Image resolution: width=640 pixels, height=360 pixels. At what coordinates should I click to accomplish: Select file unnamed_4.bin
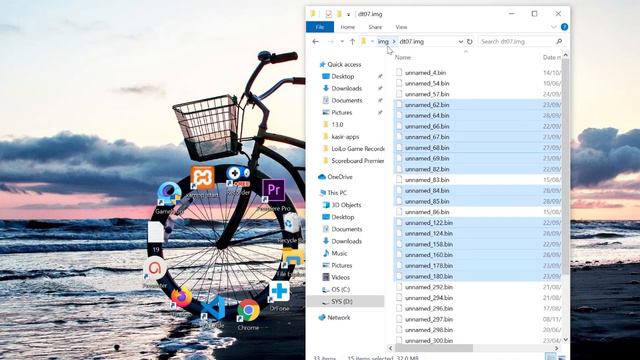[x=425, y=73]
